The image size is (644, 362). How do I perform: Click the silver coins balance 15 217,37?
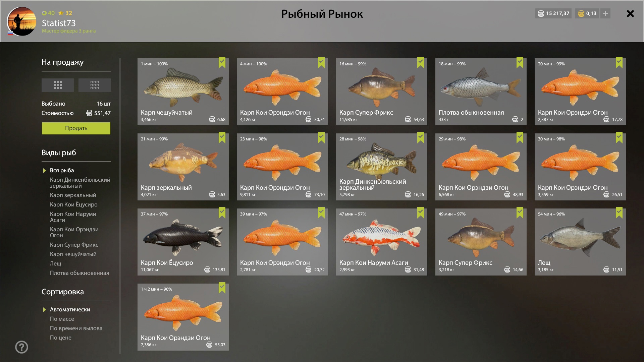coord(553,13)
